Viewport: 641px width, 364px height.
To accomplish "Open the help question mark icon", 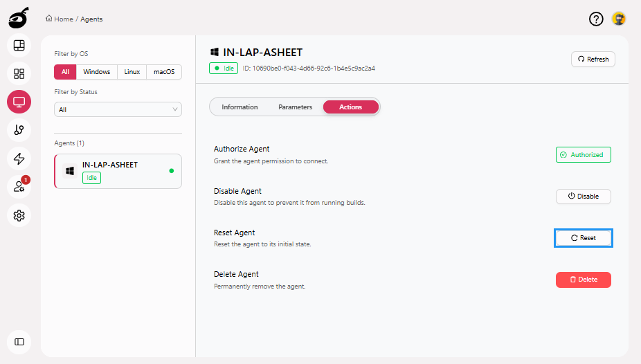I will tap(596, 19).
